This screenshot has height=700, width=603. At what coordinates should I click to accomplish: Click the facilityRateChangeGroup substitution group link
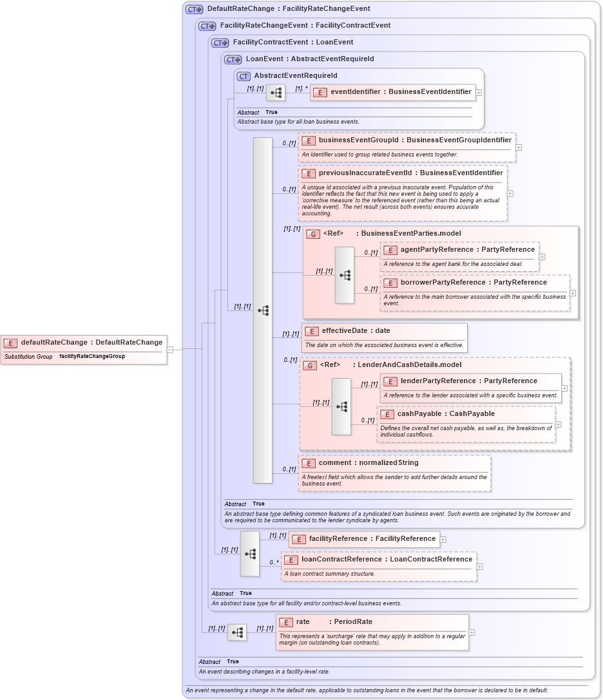point(91,355)
